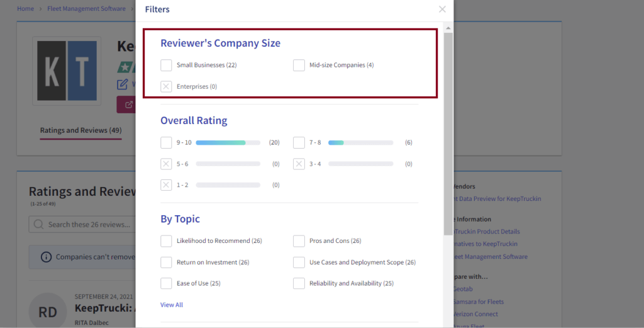Click the scrollbar up arrow in Filters
This screenshot has height=328, width=644.
(448, 28)
